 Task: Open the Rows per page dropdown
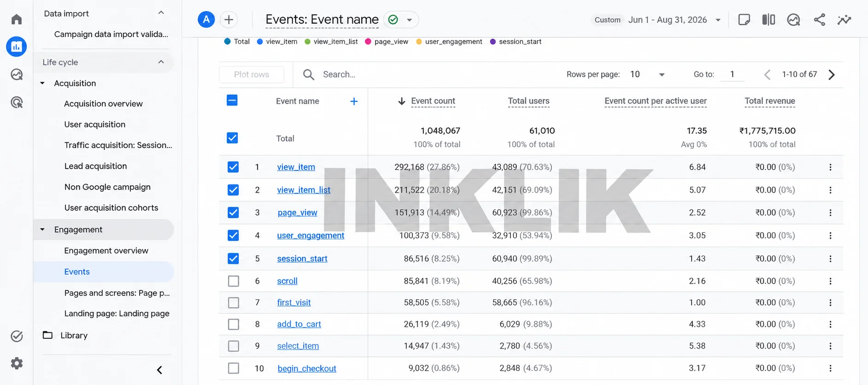click(647, 75)
